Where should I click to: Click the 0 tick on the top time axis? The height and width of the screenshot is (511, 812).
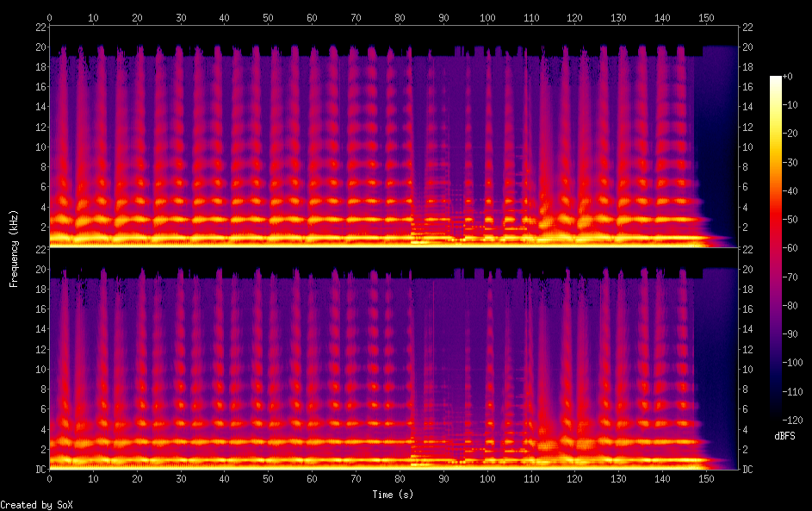point(50,16)
